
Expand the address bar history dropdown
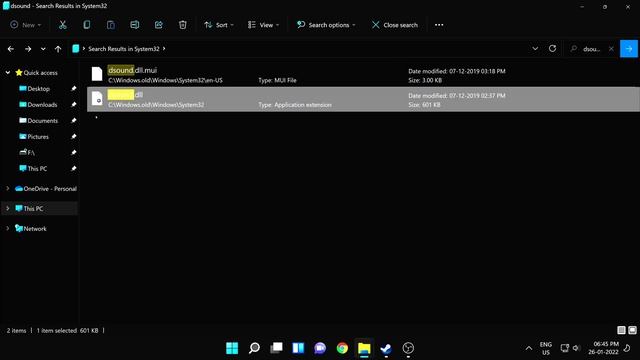(x=535, y=49)
